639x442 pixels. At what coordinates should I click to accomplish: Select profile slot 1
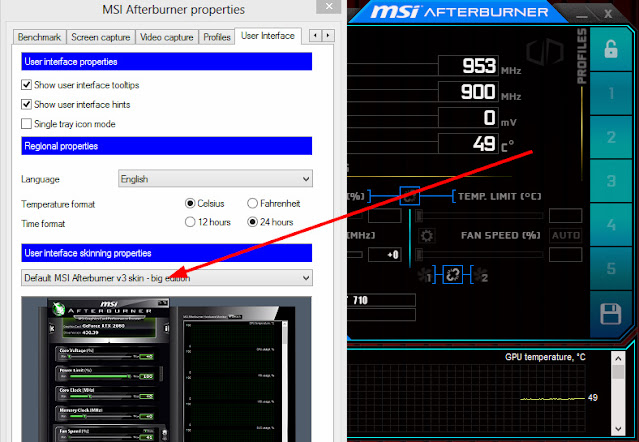(611, 93)
